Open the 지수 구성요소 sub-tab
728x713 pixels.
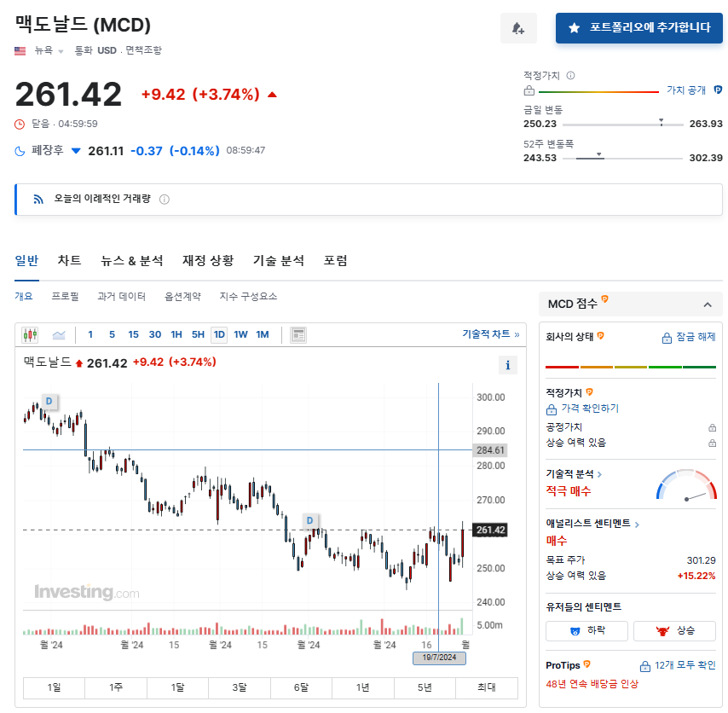[248, 296]
